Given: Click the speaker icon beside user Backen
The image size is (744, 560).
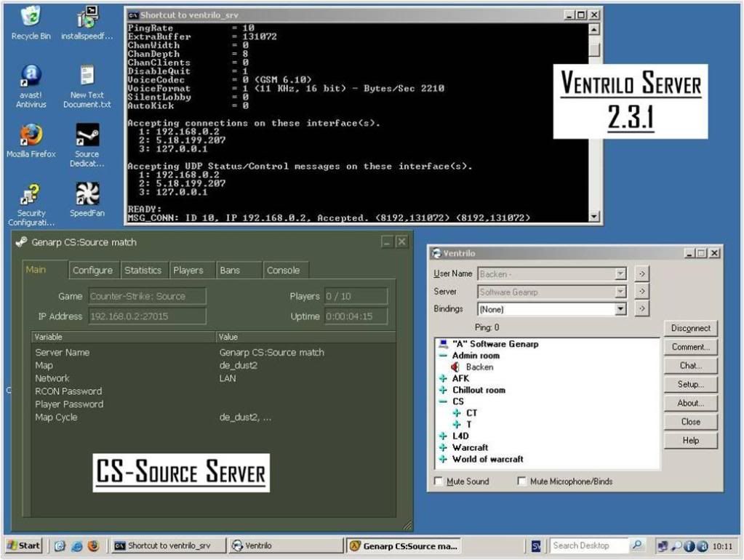Looking at the screenshot, I should click(455, 367).
